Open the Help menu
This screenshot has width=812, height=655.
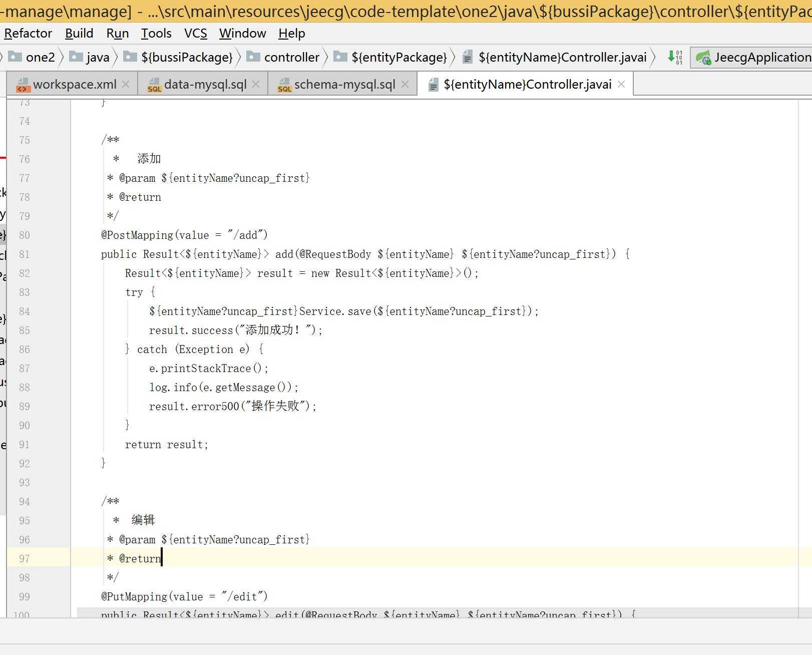[x=291, y=33]
